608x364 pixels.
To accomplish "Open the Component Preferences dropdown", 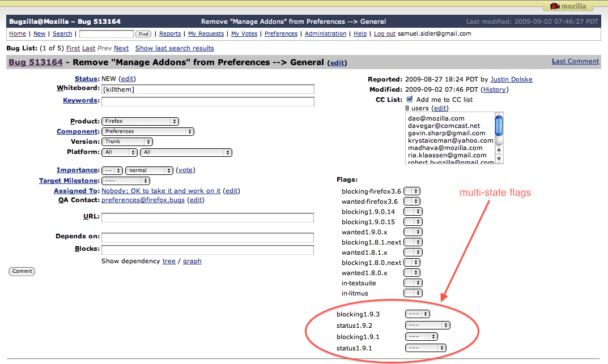I will pyautogui.click(x=148, y=131).
